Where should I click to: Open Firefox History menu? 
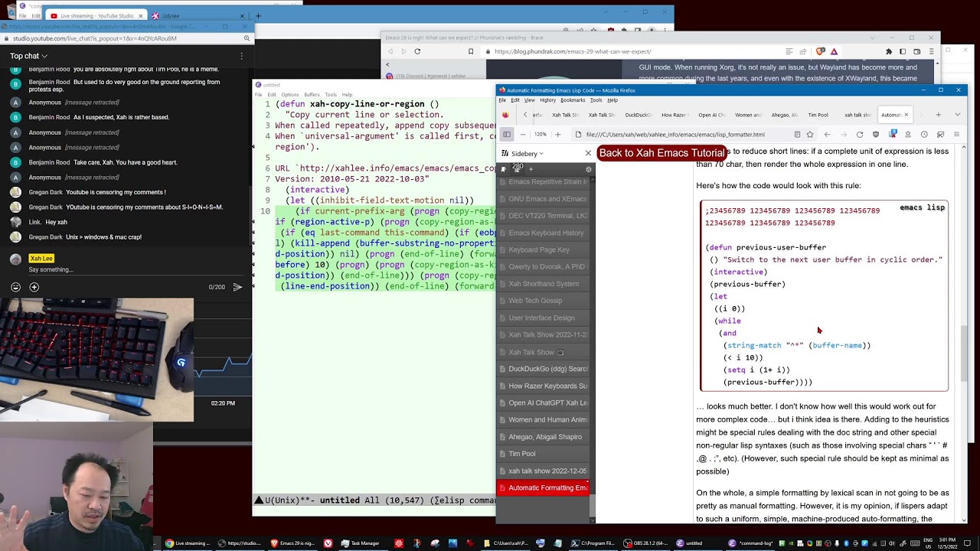pyautogui.click(x=547, y=100)
